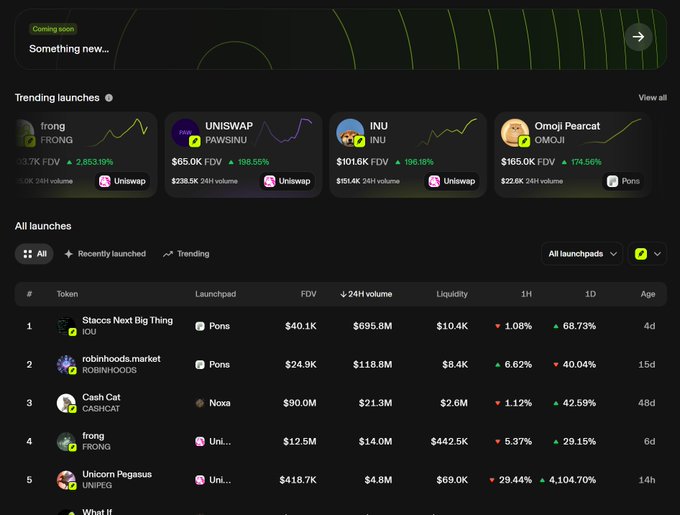Click robinhoods.market token icon
Viewport: 680px width, 515px height.
pyautogui.click(x=66, y=365)
